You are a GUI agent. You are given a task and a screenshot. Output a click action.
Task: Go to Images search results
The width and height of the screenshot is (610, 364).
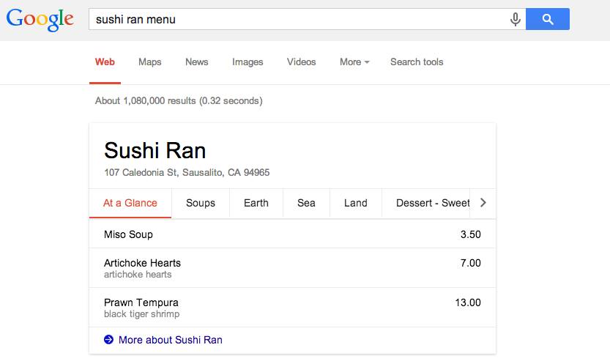point(248,62)
